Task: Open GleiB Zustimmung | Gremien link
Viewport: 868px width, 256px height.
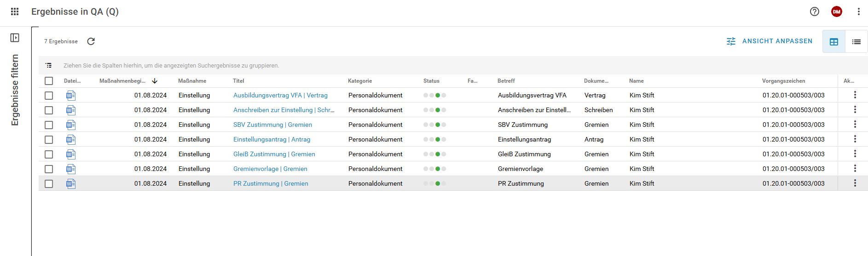Action: coord(274,154)
